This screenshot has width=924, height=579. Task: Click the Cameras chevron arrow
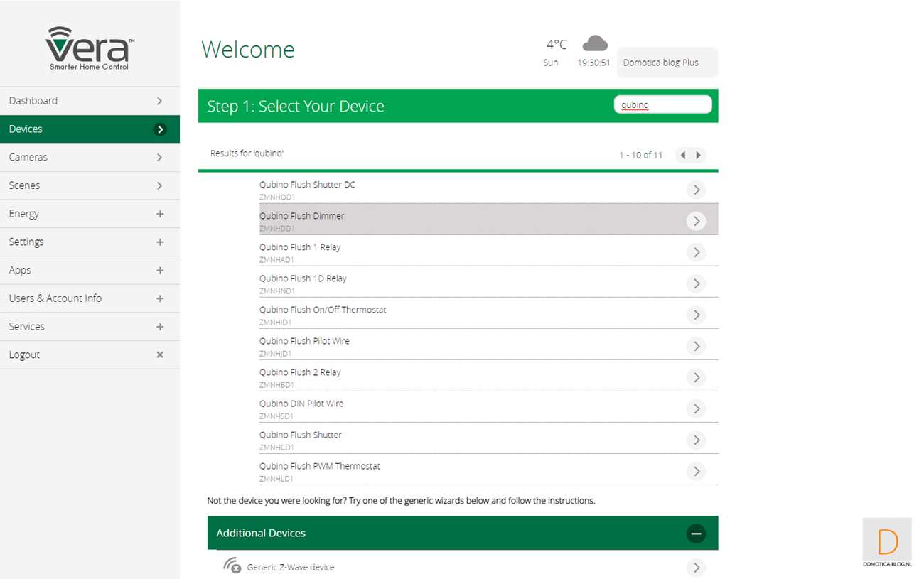160,157
